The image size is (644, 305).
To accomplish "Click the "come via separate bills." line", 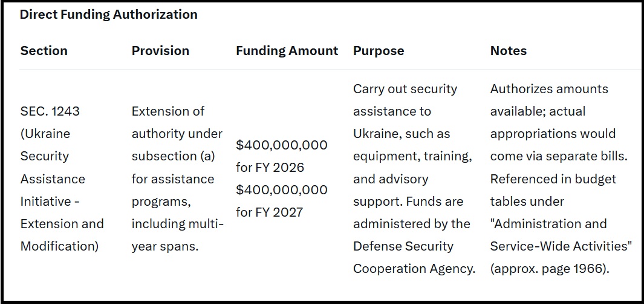I will click(x=559, y=156).
